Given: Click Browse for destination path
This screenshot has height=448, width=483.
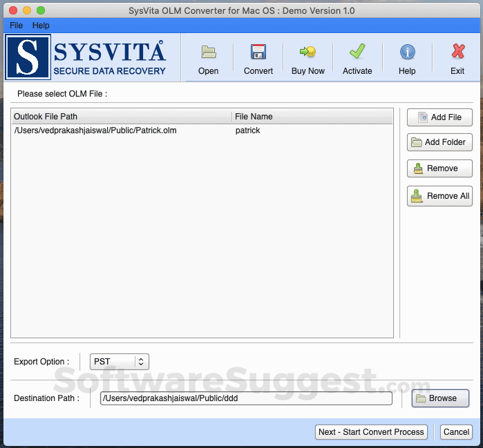Looking at the screenshot, I should point(440,398).
